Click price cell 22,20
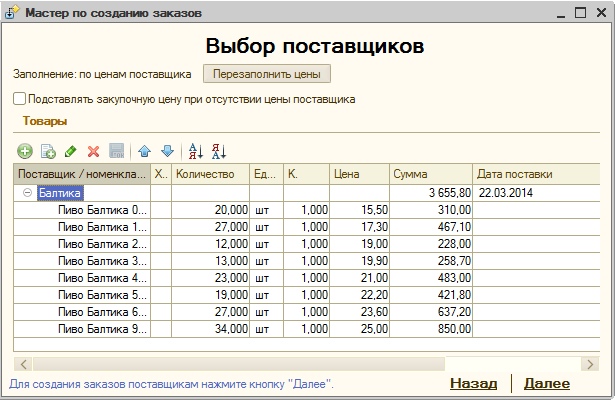The image size is (615, 400). (x=359, y=295)
